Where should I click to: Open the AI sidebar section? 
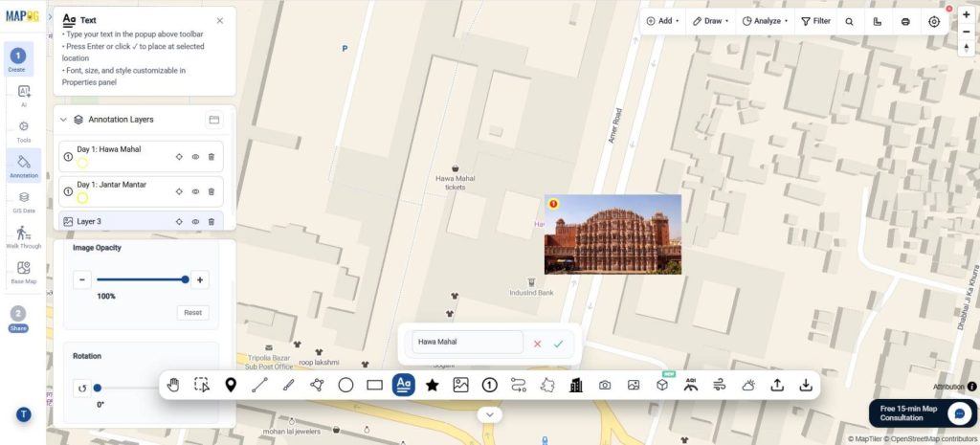[x=24, y=96]
